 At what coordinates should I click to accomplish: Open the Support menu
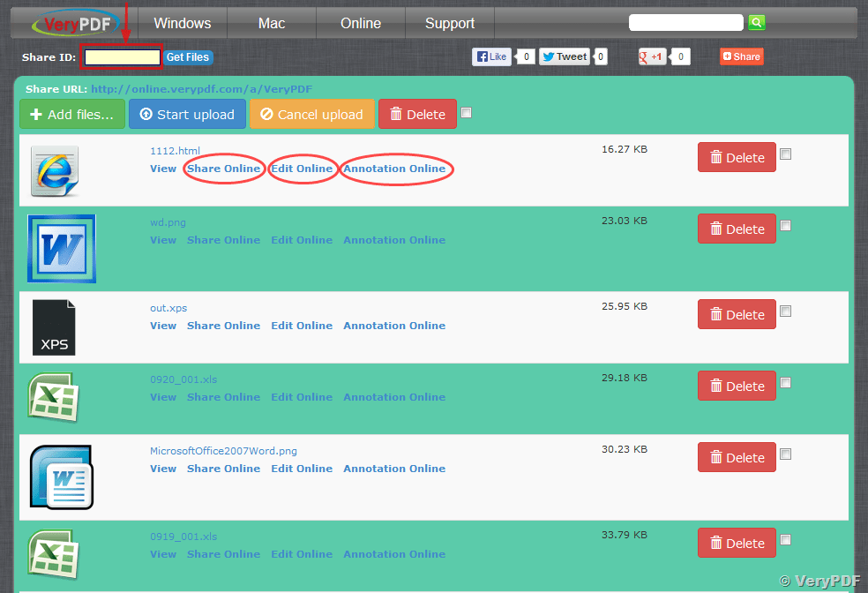(x=449, y=24)
